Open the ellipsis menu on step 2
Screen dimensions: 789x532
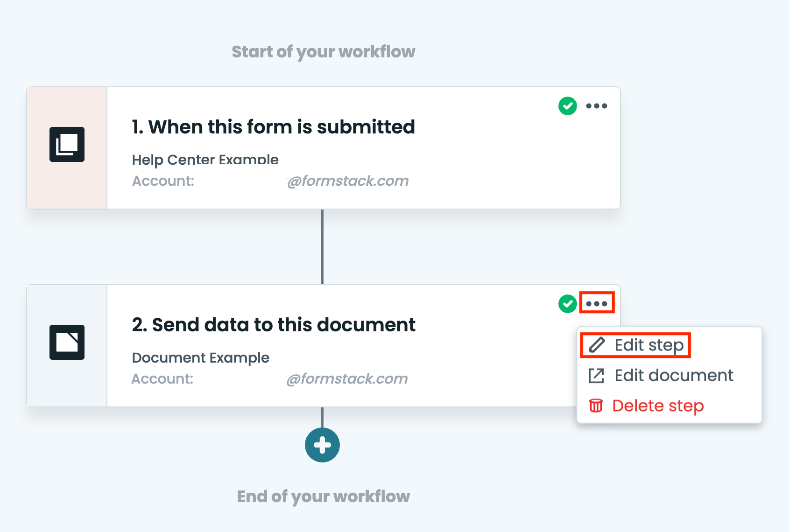597,304
